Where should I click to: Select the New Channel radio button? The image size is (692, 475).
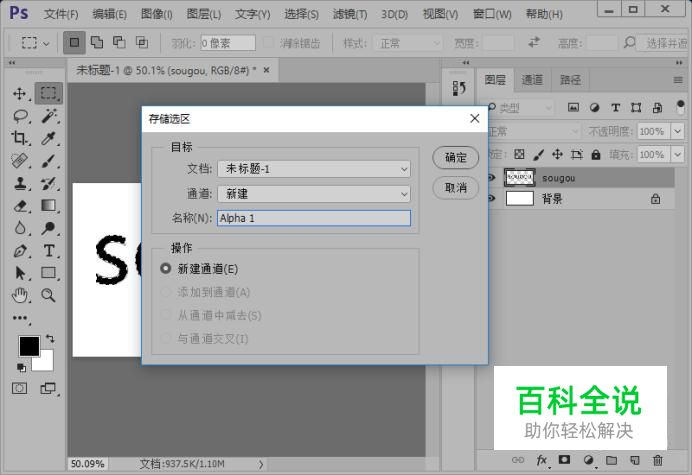coord(165,268)
